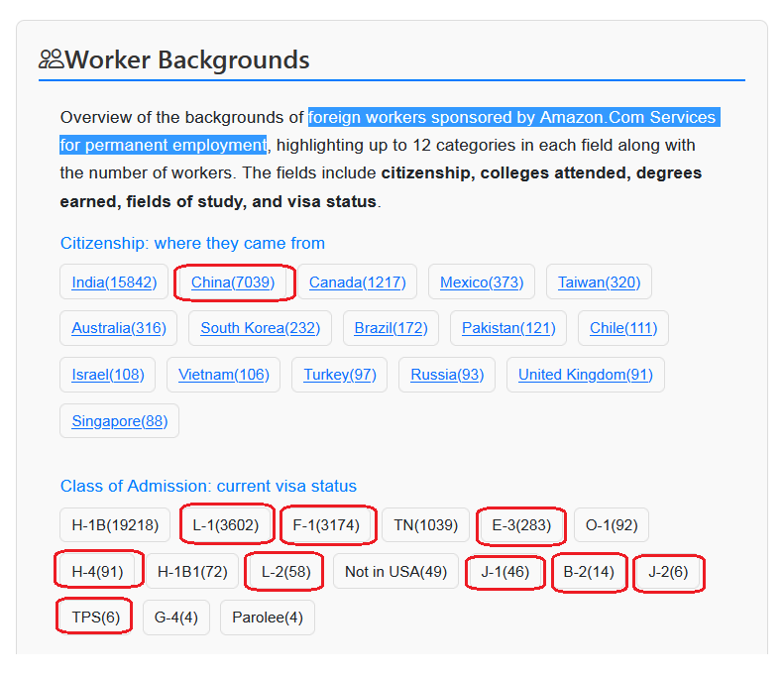
Task: Visit the Singapore(88) link
Action: (120, 421)
